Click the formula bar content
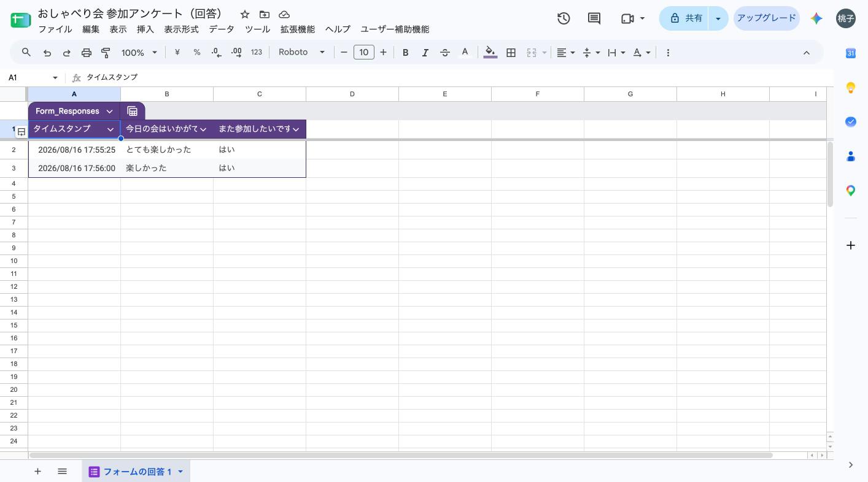The width and height of the screenshot is (868, 482). tap(456, 78)
